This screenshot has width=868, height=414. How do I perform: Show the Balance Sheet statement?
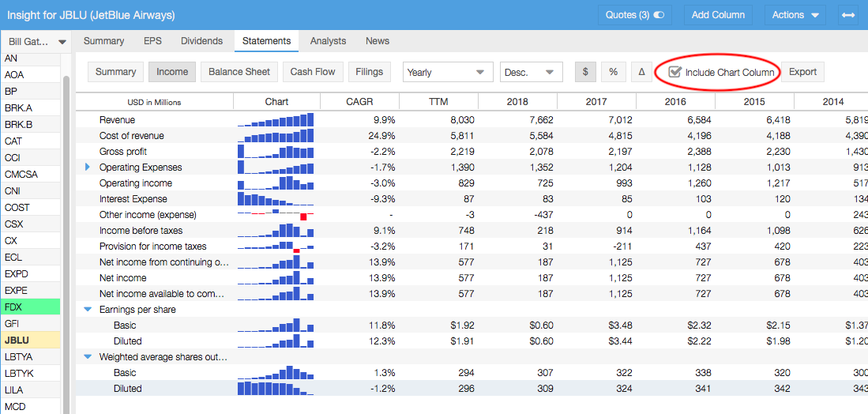[x=239, y=72]
